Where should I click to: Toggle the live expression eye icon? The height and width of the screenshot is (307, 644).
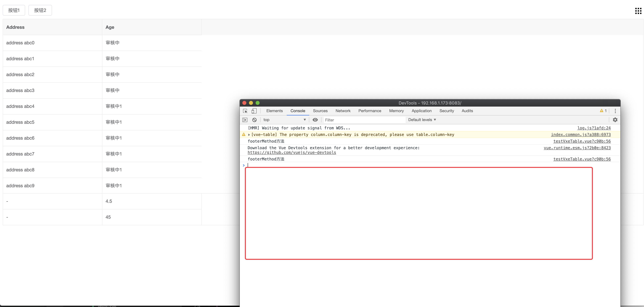[315, 120]
